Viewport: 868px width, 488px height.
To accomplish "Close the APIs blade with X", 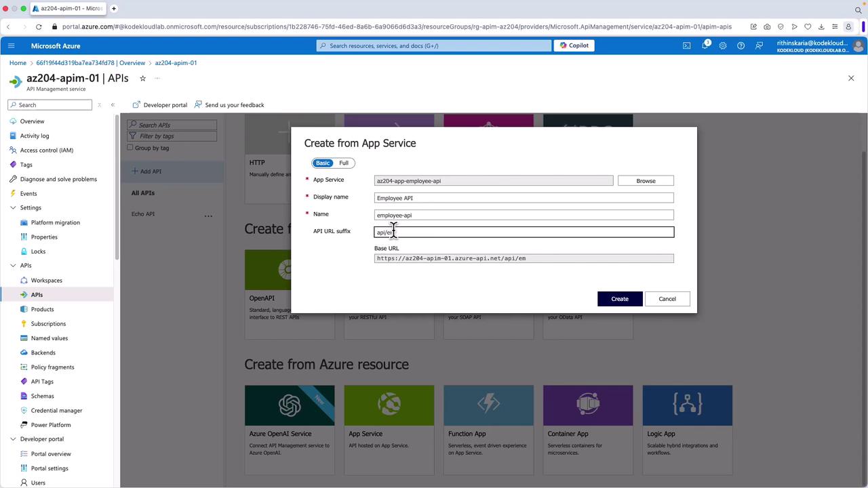I will pyautogui.click(x=851, y=79).
